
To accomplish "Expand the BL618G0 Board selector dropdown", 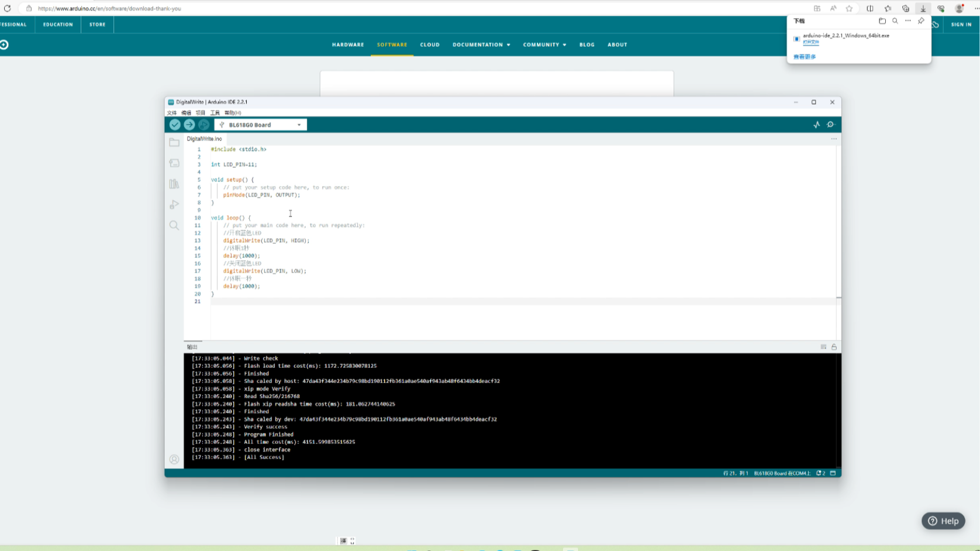I will pos(261,125).
